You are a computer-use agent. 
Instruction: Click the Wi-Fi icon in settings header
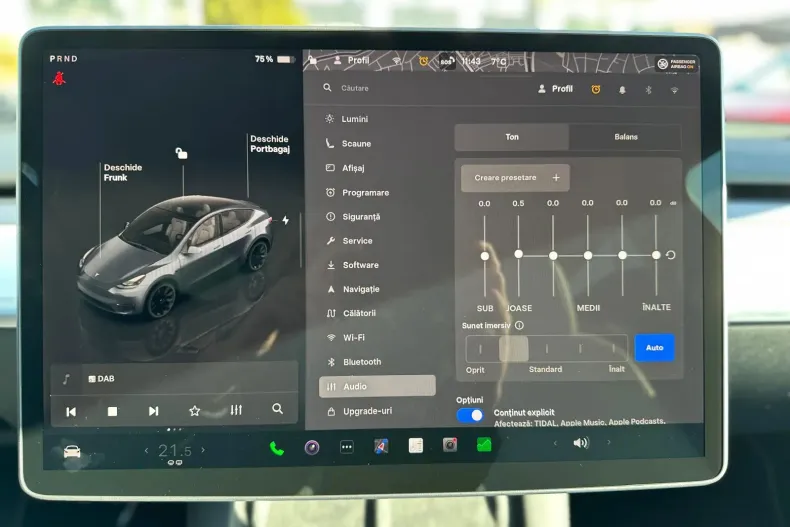(674, 90)
